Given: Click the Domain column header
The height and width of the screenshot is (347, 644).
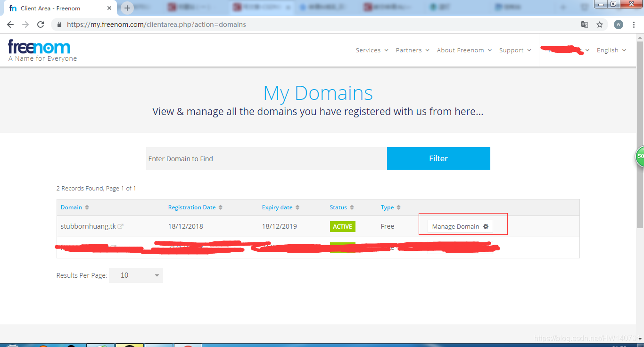Looking at the screenshot, I should pyautogui.click(x=71, y=207).
